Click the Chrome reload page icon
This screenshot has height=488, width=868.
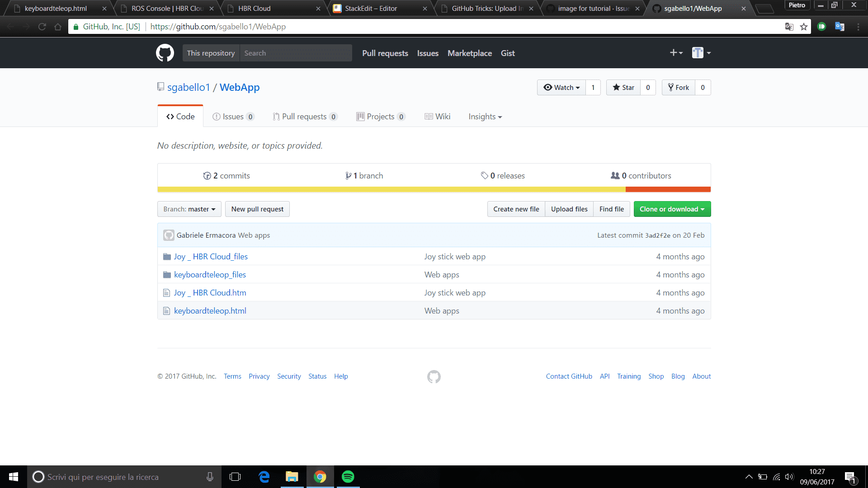coord(42,27)
